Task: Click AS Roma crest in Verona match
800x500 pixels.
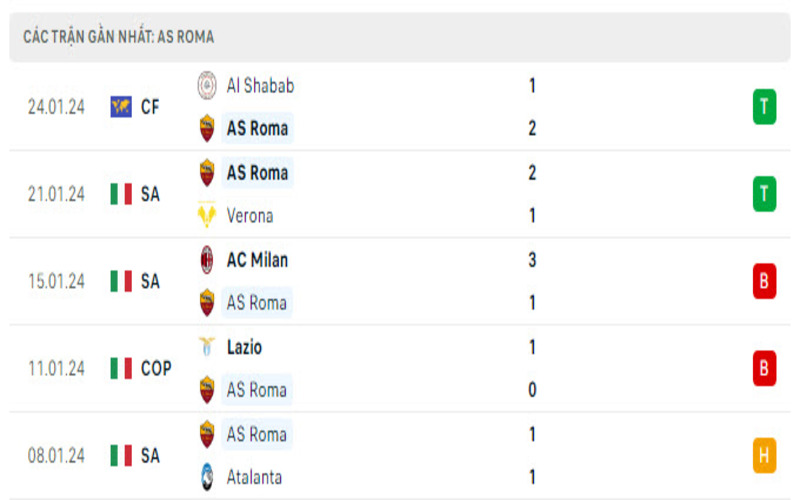Action: pos(207,173)
